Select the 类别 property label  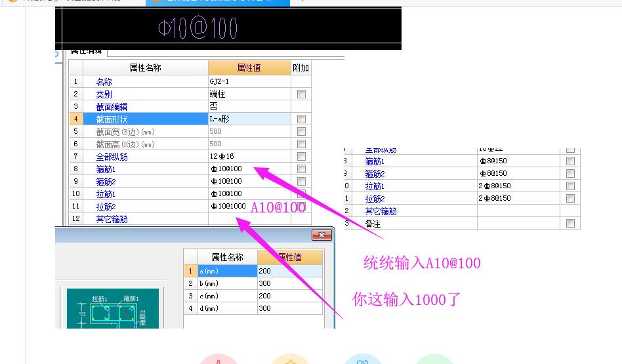(x=104, y=94)
